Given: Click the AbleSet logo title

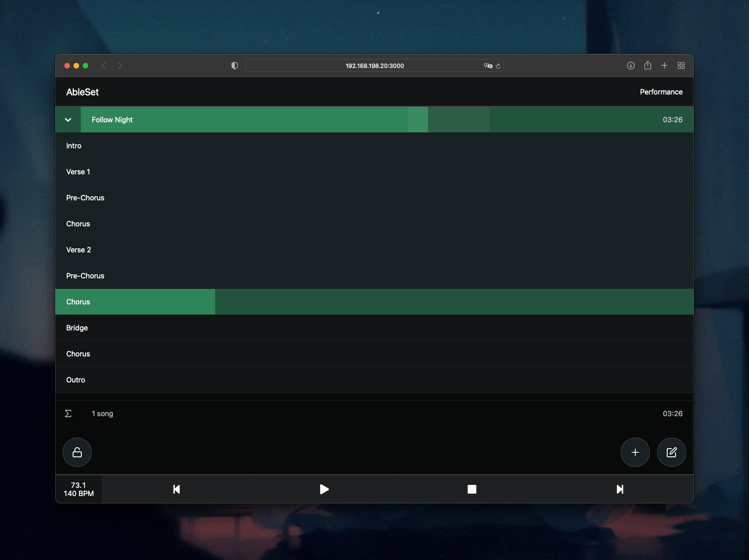Looking at the screenshot, I should (x=83, y=92).
